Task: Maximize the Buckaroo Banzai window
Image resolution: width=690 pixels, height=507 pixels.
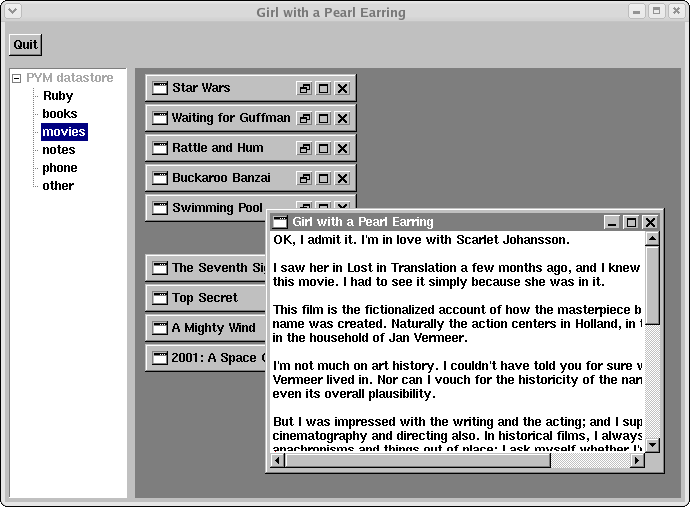Action: [324, 178]
